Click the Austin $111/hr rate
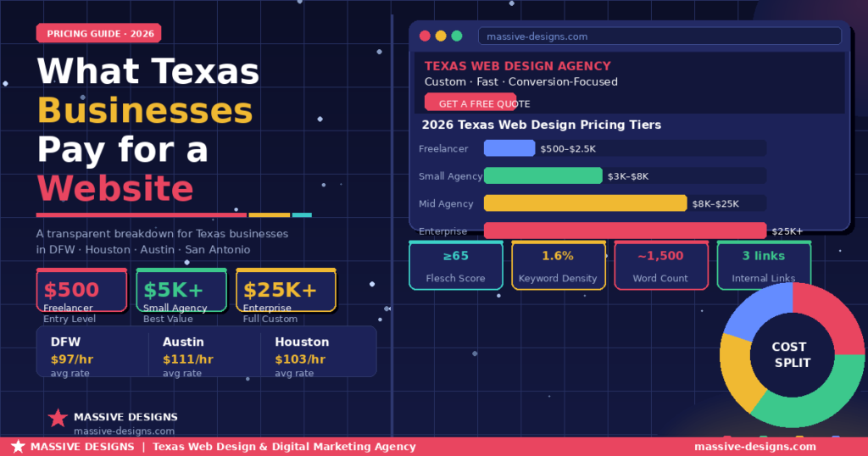 point(187,359)
